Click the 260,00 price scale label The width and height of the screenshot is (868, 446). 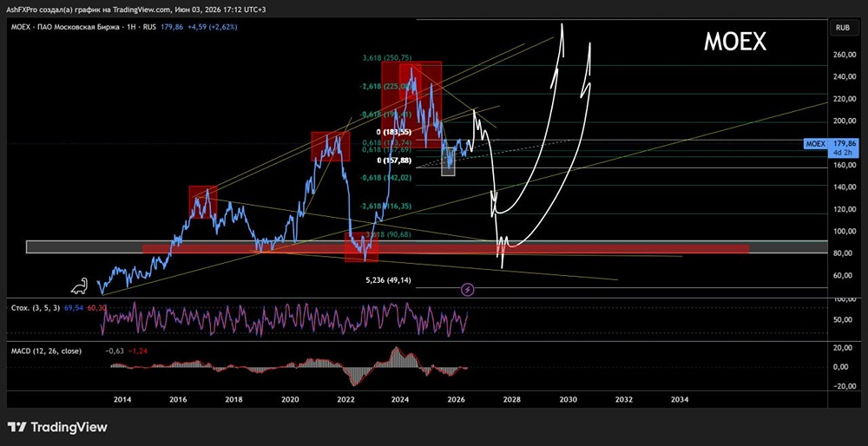pos(843,55)
